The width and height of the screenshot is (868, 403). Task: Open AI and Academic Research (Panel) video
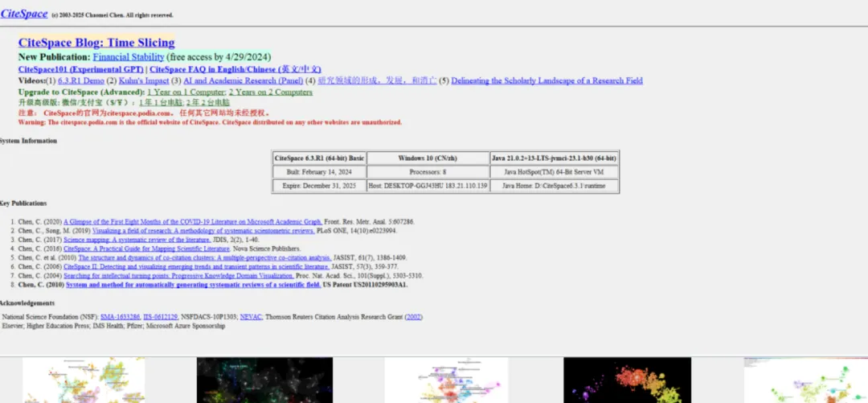tap(243, 80)
